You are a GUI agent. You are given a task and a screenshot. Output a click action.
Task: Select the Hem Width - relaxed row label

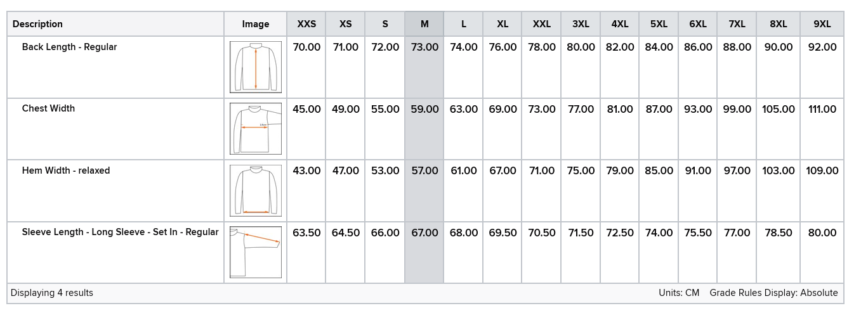(66, 170)
